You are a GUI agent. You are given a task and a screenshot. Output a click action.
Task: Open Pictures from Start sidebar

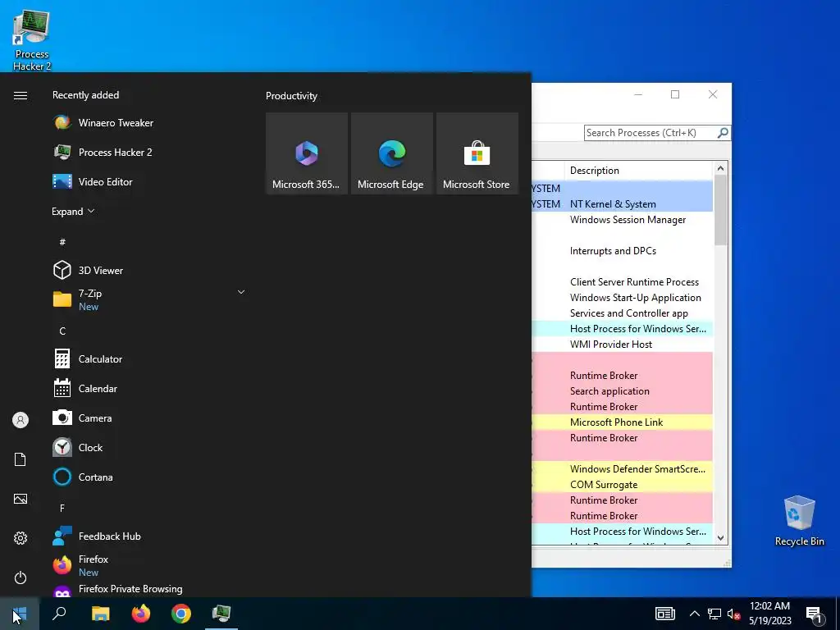pyautogui.click(x=21, y=499)
